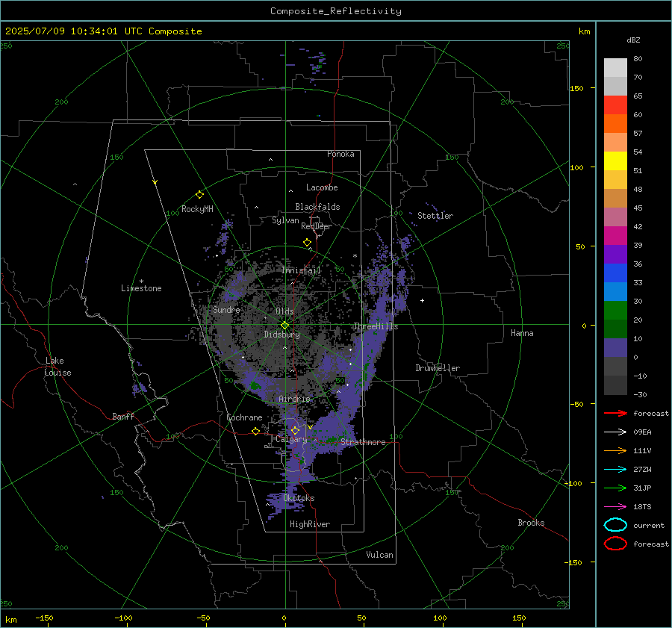This screenshot has width=672, height=628.
Task: Click the HighRiver map label
Action: click(x=309, y=524)
